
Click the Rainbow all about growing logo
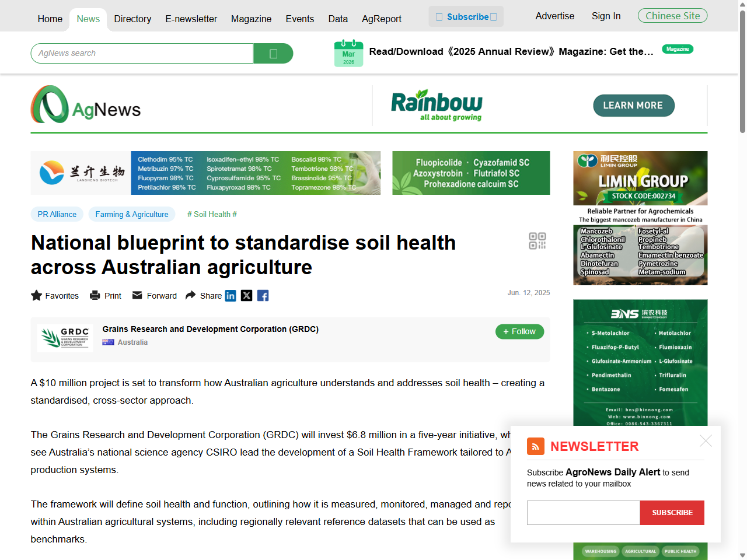point(437,106)
